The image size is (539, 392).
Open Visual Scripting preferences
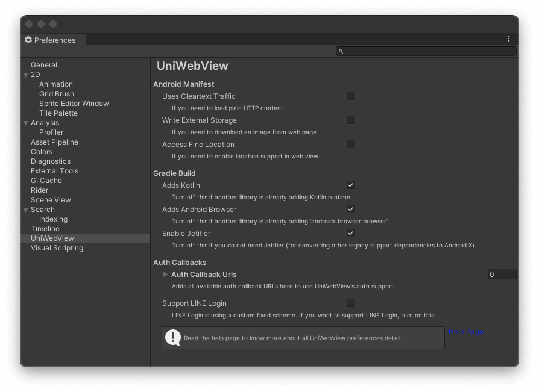click(x=57, y=248)
